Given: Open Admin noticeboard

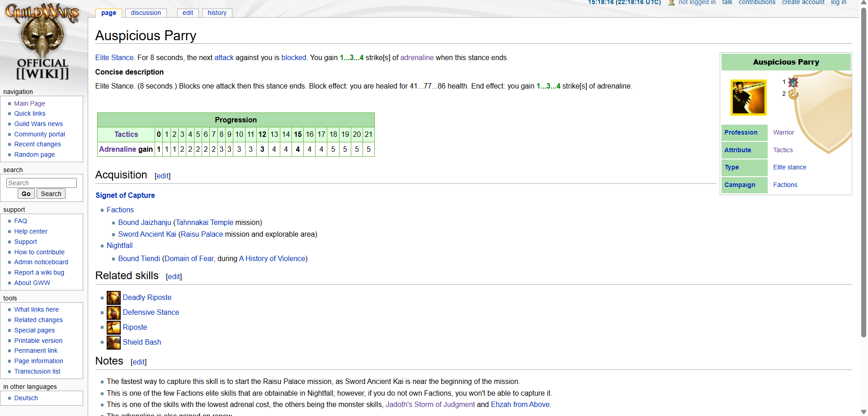Looking at the screenshot, I should 41,262.
